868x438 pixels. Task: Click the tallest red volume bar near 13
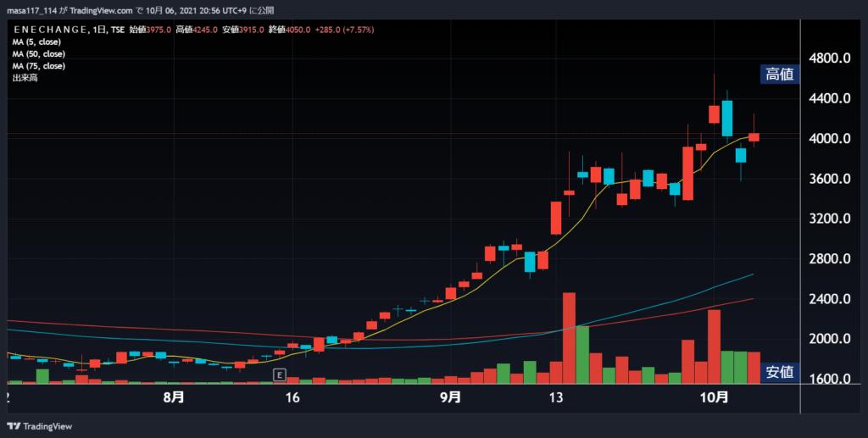pyautogui.click(x=569, y=338)
